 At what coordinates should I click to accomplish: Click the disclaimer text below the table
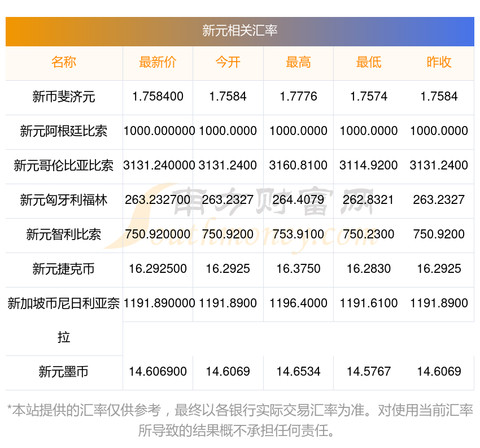click(240, 420)
